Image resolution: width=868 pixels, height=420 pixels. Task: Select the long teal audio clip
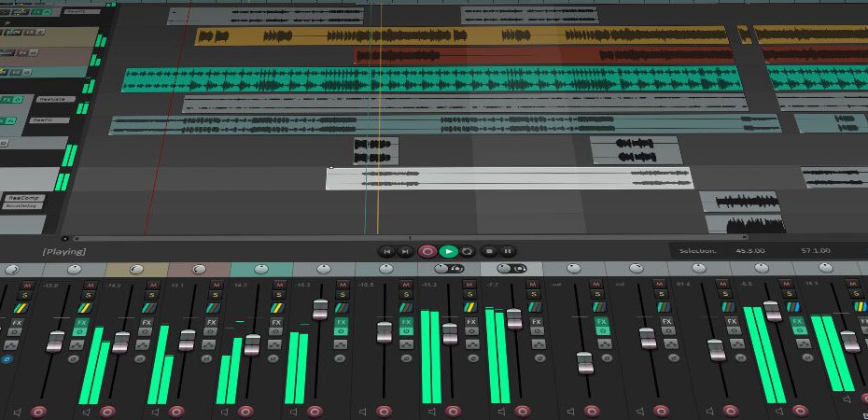pos(429,79)
